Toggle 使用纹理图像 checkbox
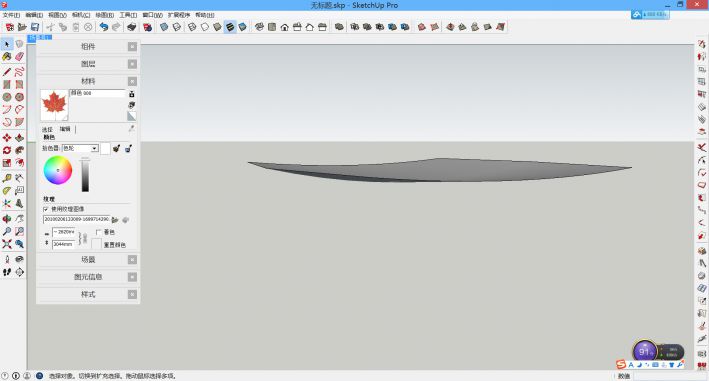709x381 pixels. pos(46,209)
